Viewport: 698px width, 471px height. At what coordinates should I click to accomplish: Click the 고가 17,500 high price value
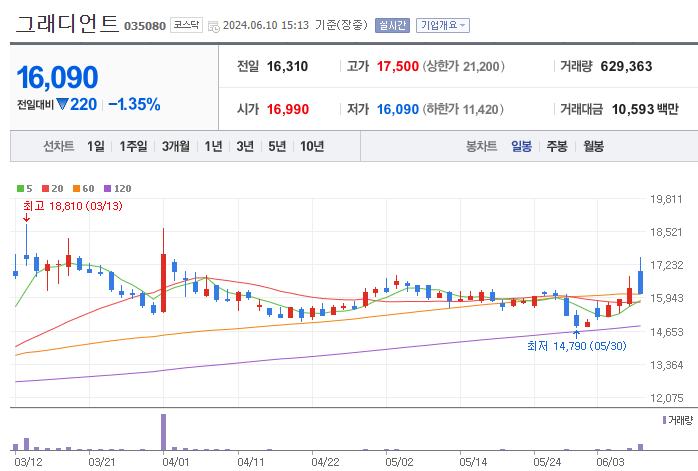[398, 66]
